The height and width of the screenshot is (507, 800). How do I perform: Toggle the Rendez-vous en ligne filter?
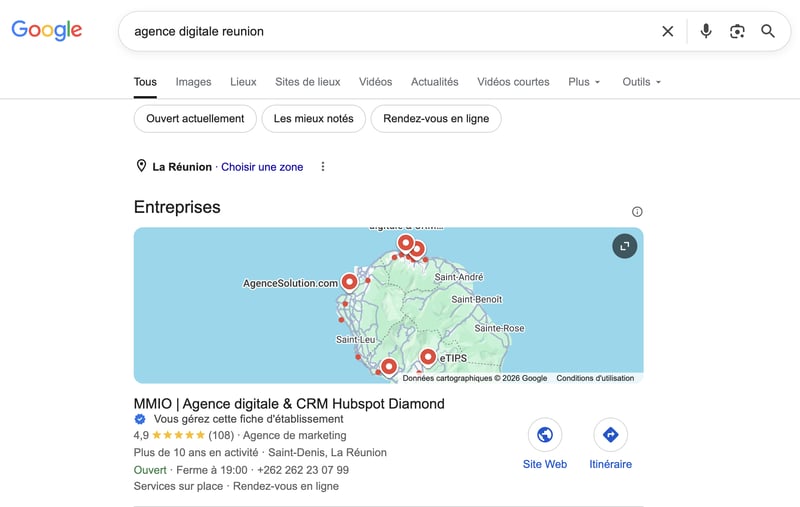(436, 119)
